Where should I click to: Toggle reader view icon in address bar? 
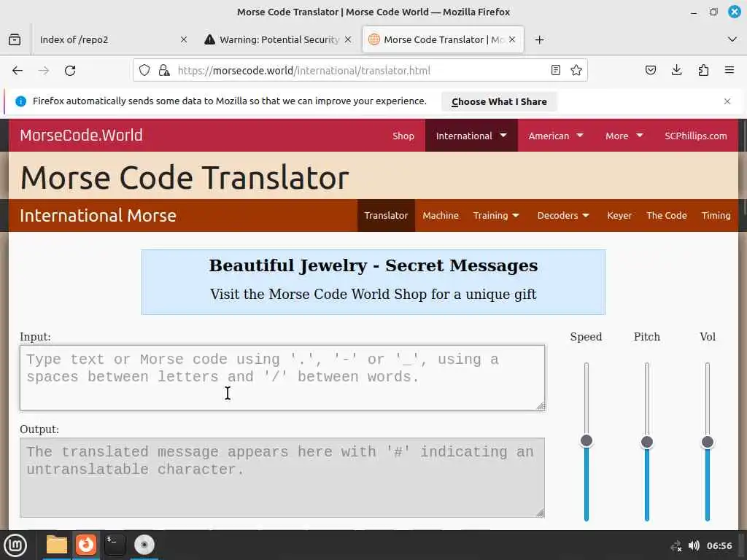click(555, 71)
